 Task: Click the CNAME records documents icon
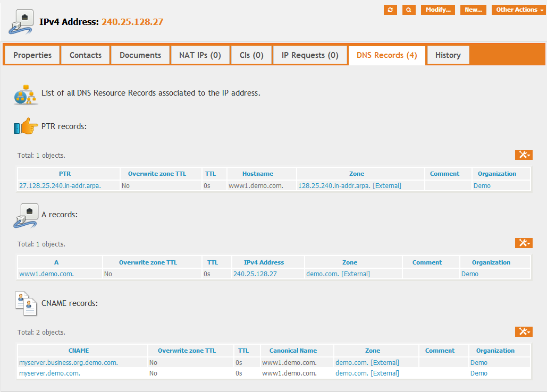pos(26,303)
